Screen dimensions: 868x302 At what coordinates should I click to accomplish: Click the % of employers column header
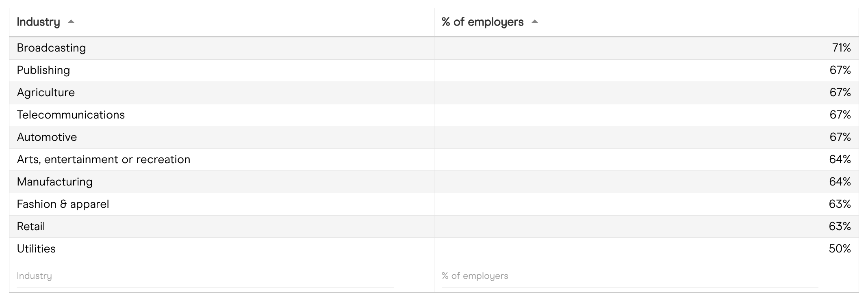click(x=482, y=22)
